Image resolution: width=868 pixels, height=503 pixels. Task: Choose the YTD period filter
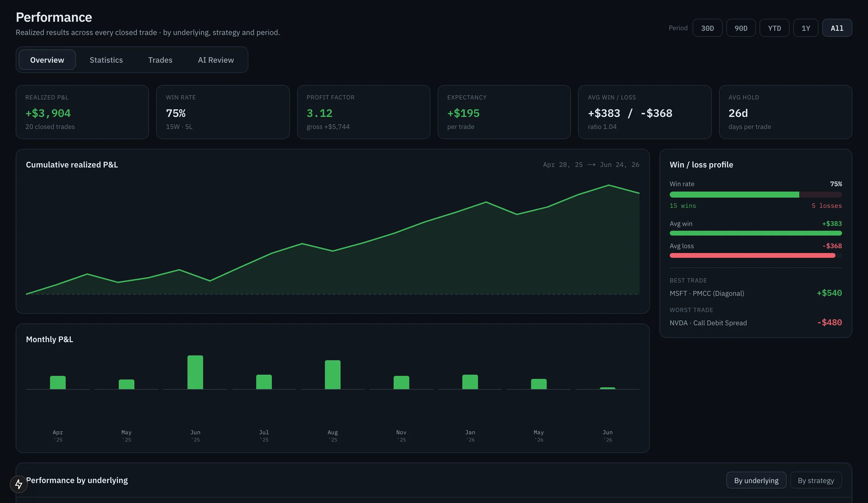coord(774,28)
